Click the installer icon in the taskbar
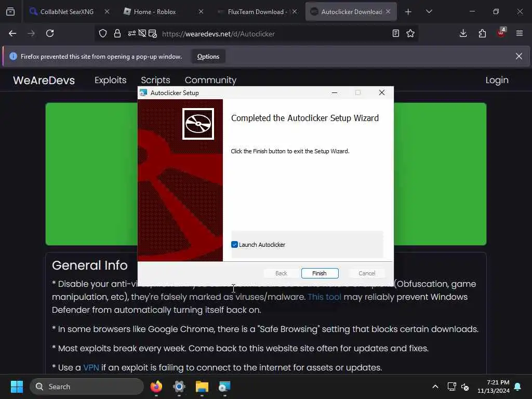Image resolution: width=532 pixels, height=399 pixels. (224, 387)
